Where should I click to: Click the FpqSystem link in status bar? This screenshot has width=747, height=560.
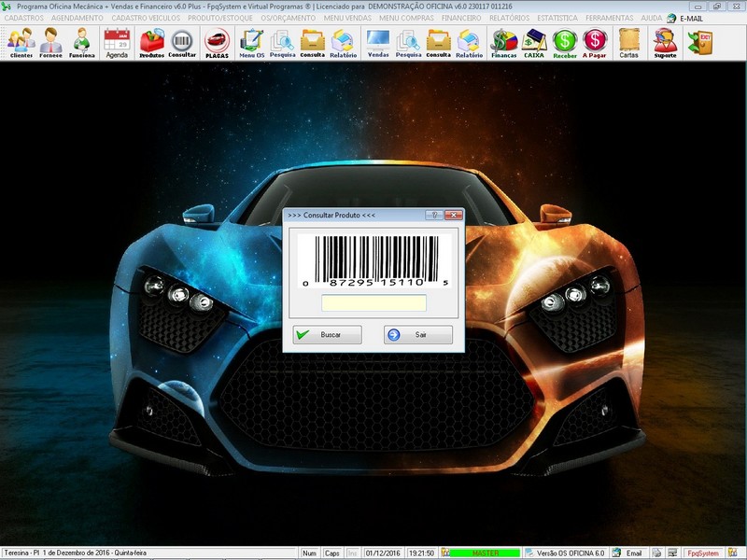703,553
